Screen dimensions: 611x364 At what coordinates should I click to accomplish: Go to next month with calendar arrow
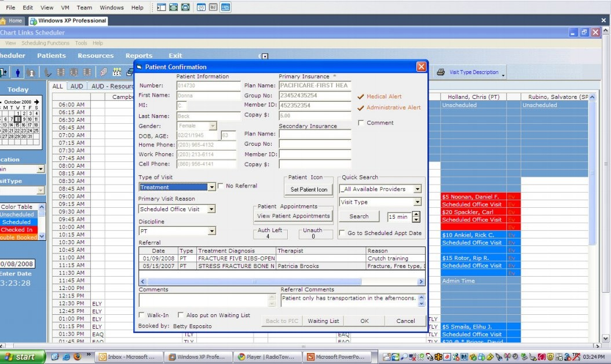click(x=36, y=102)
